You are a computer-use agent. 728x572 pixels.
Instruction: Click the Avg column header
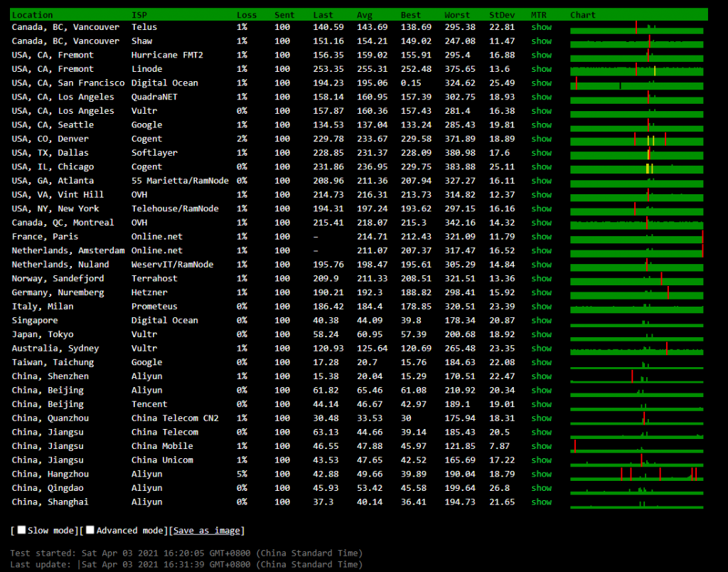(x=364, y=15)
